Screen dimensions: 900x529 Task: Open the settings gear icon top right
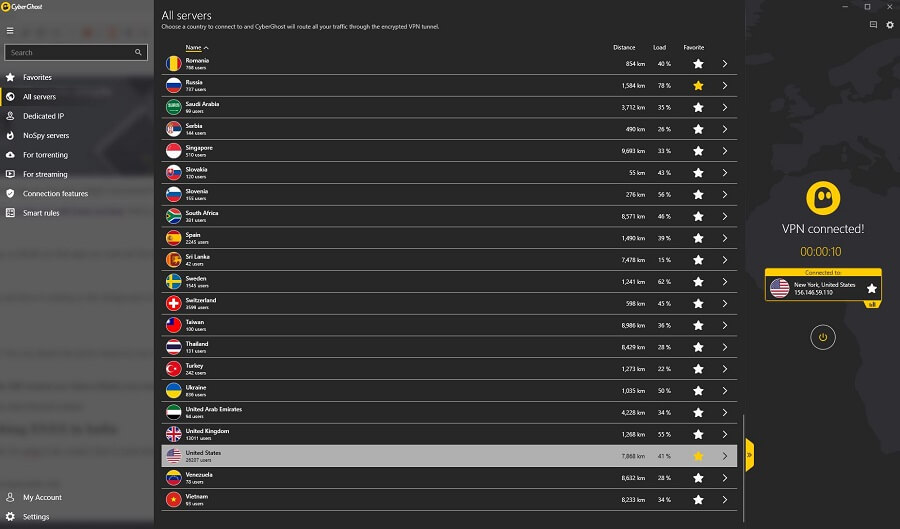[890, 25]
